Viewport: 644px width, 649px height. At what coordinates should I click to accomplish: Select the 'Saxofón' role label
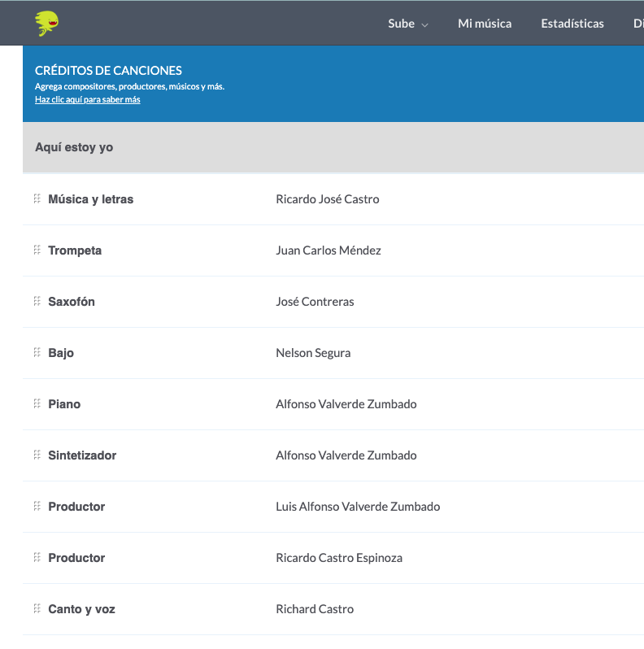(x=72, y=301)
